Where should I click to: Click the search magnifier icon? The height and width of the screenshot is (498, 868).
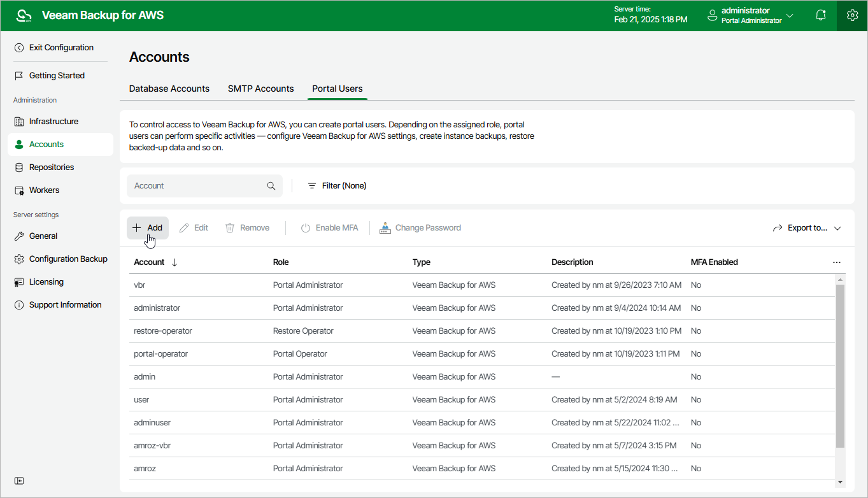click(x=271, y=186)
